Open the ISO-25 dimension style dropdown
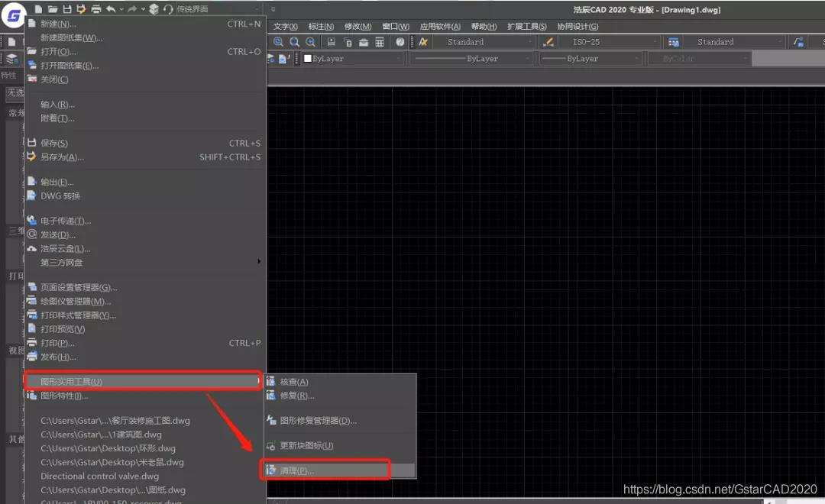The image size is (825, 504). pyautogui.click(x=610, y=42)
